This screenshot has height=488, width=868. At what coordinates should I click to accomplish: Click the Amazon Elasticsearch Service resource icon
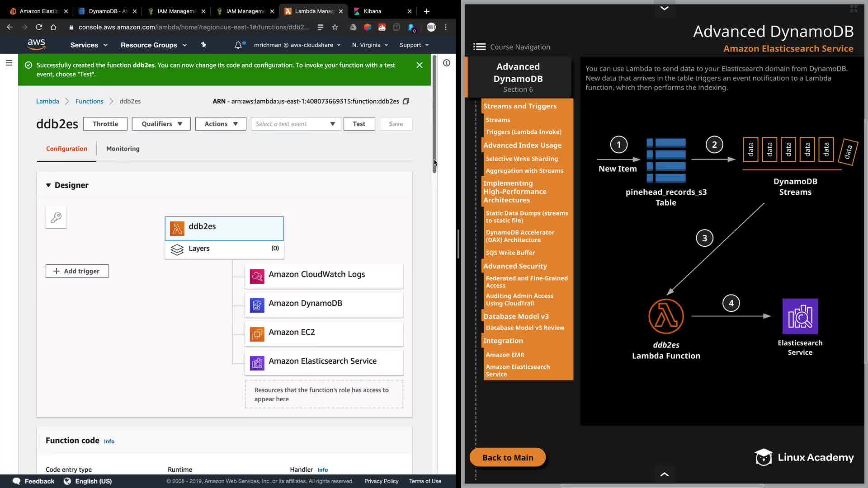257,363
